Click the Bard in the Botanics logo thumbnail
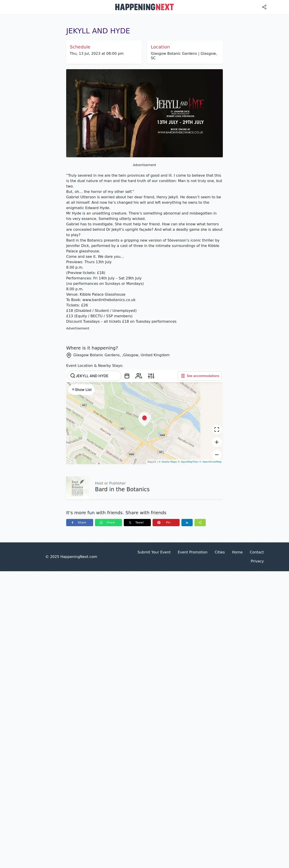Image resolution: width=289 pixels, height=868 pixels. pyautogui.click(x=77, y=488)
